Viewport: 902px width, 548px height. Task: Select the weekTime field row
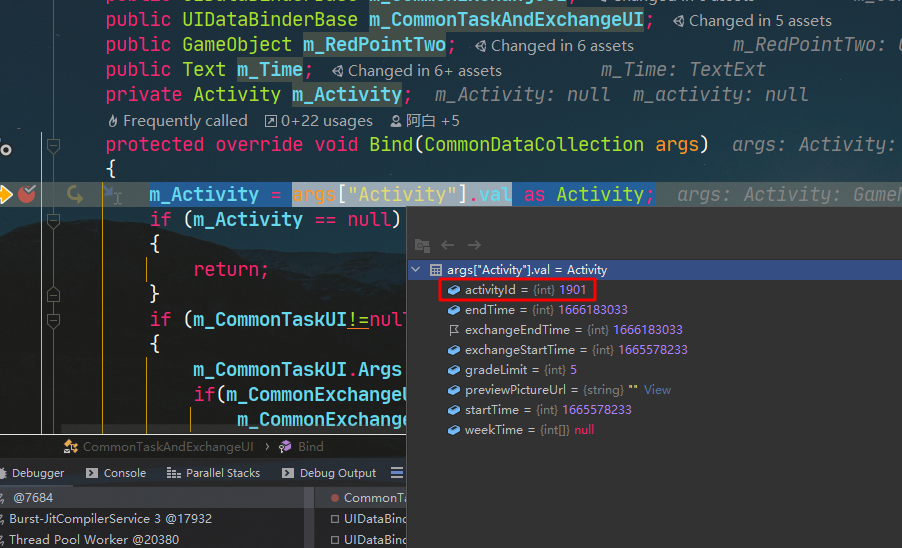pyautogui.click(x=655, y=430)
